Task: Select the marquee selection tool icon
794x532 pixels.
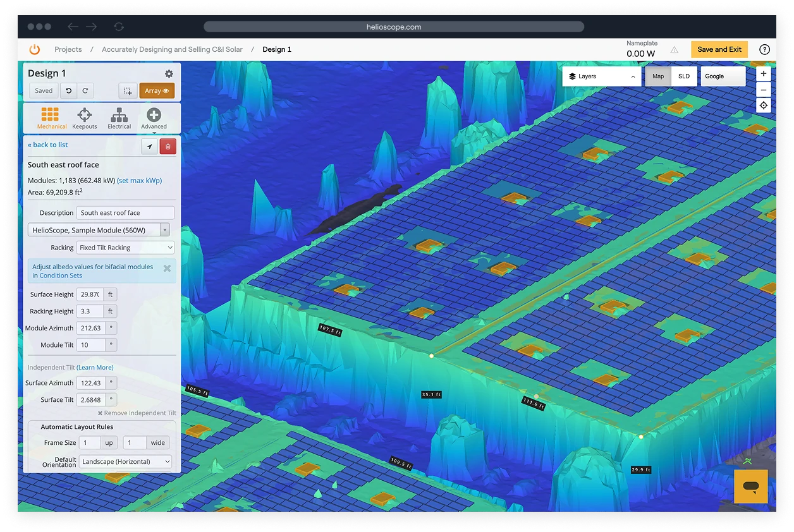Action: [x=128, y=91]
